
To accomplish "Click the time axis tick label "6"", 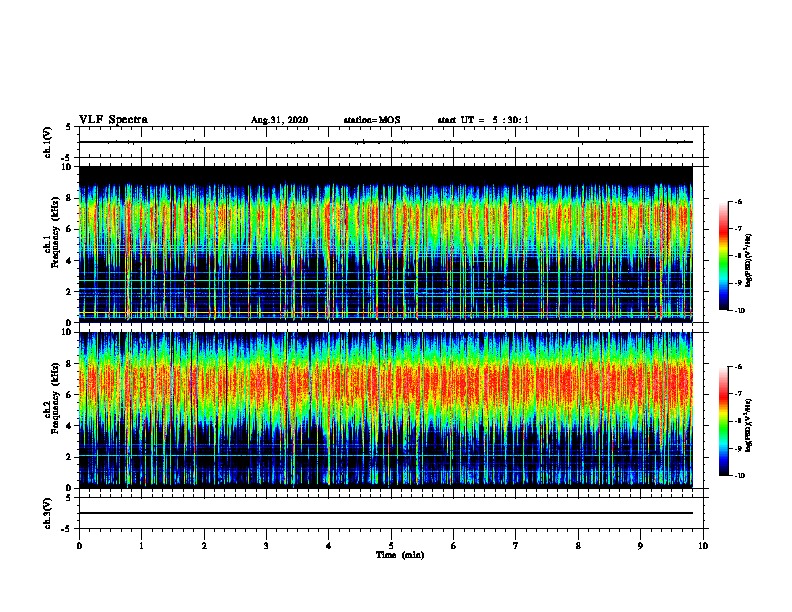I will (x=454, y=546).
